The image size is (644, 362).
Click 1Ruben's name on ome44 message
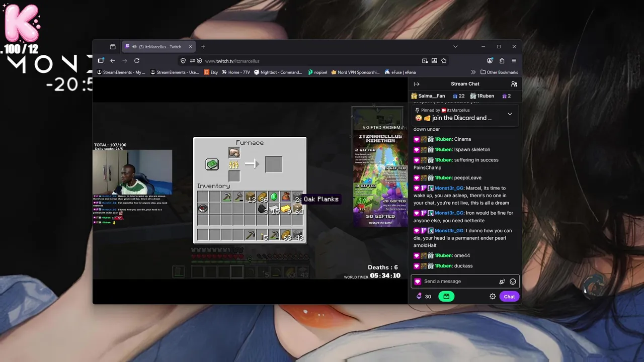443,256
